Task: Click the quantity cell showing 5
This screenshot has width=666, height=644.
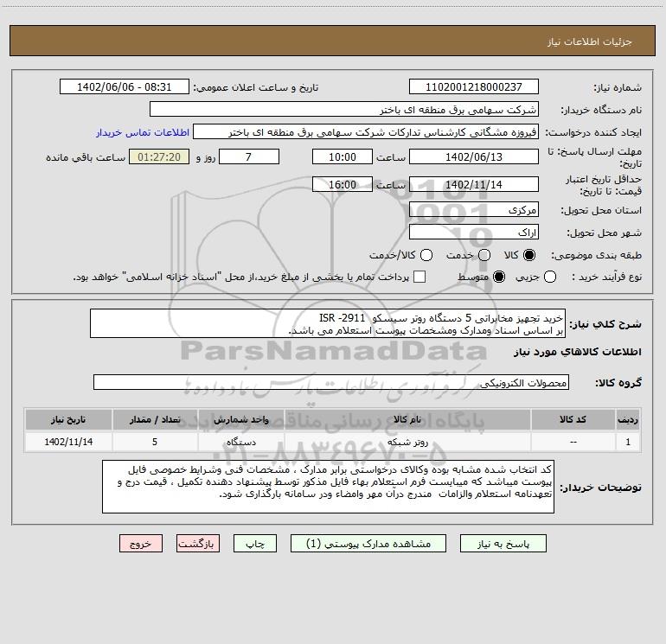Action: pos(155,442)
